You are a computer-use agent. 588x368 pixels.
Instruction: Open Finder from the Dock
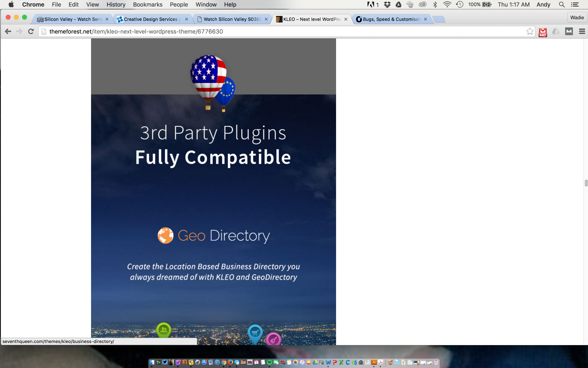(152, 362)
